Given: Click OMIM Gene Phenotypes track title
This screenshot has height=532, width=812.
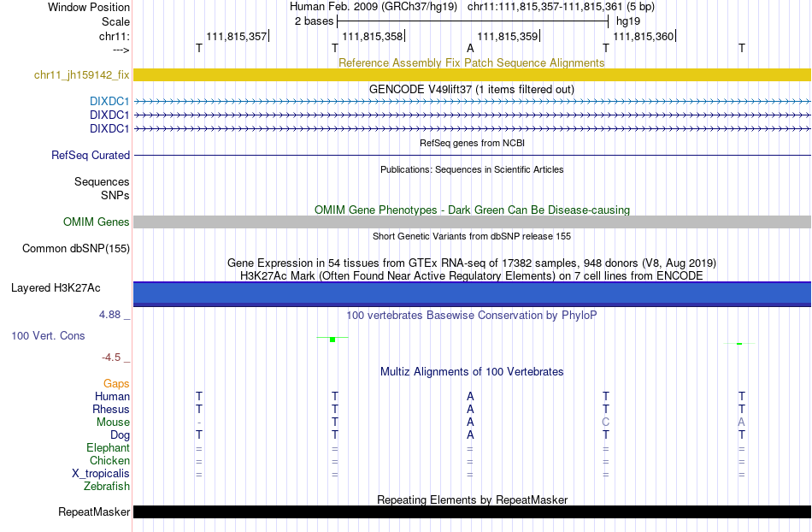Looking at the screenshot, I should (x=472, y=210).
